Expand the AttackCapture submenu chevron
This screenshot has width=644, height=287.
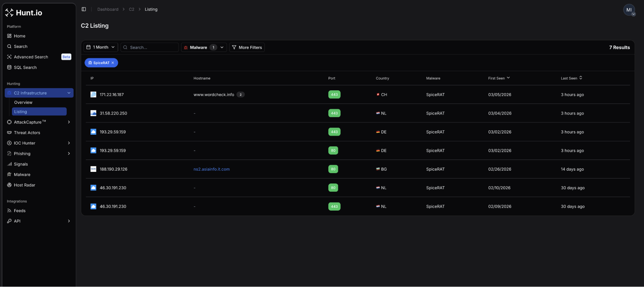[69, 122]
